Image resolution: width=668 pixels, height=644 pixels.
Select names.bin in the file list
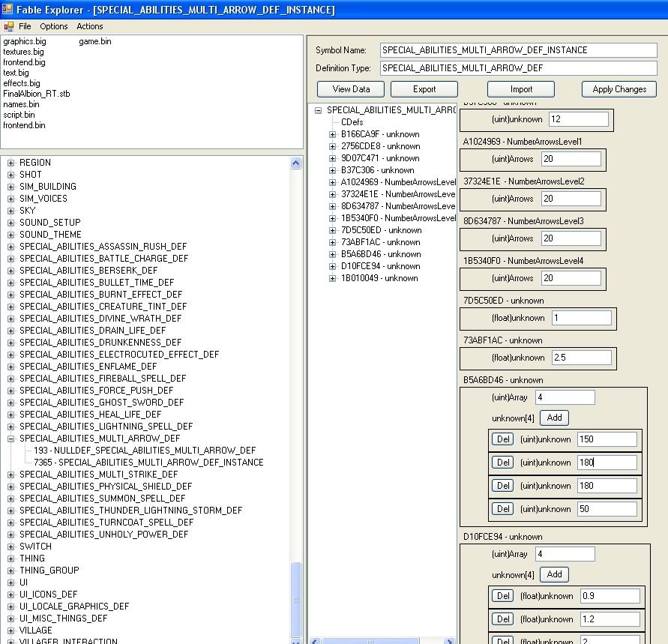(x=21, y=104)
